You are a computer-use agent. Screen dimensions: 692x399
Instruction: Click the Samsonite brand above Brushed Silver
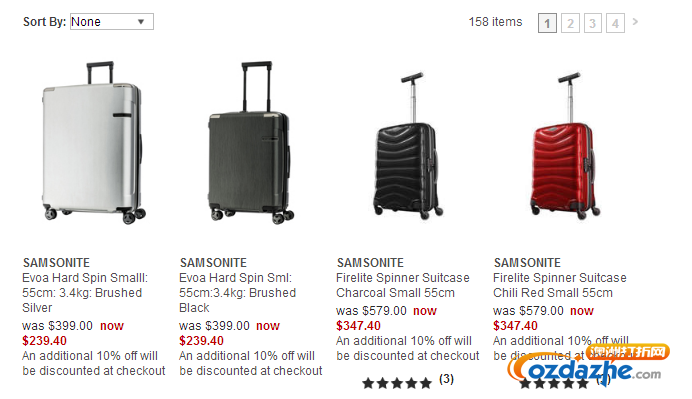[x=56, y=263]
